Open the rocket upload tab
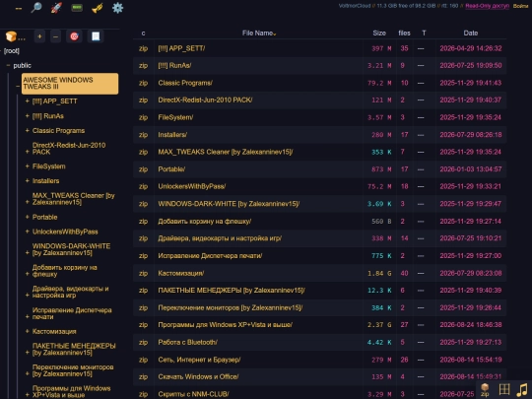532x399 pixels. 56,8
